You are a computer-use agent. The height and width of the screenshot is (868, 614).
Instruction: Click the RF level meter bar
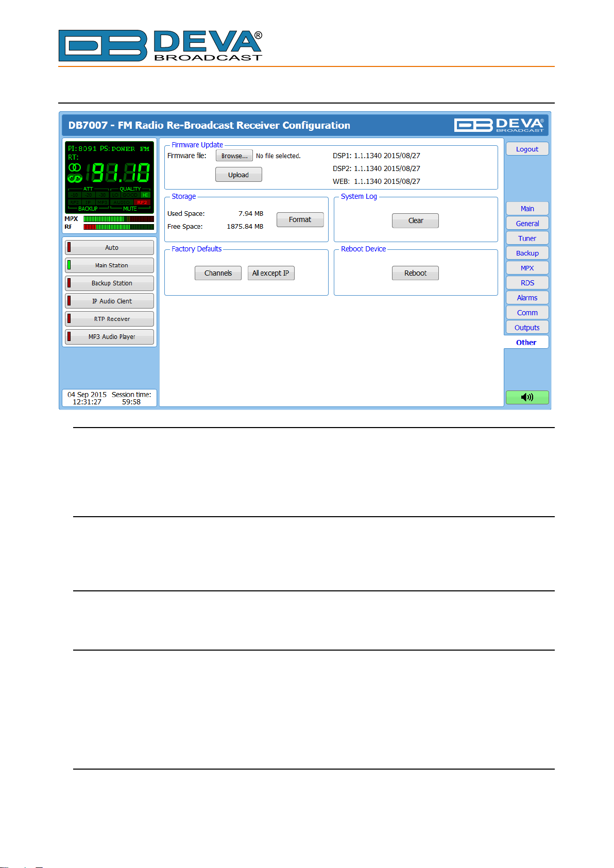point(118,227)
